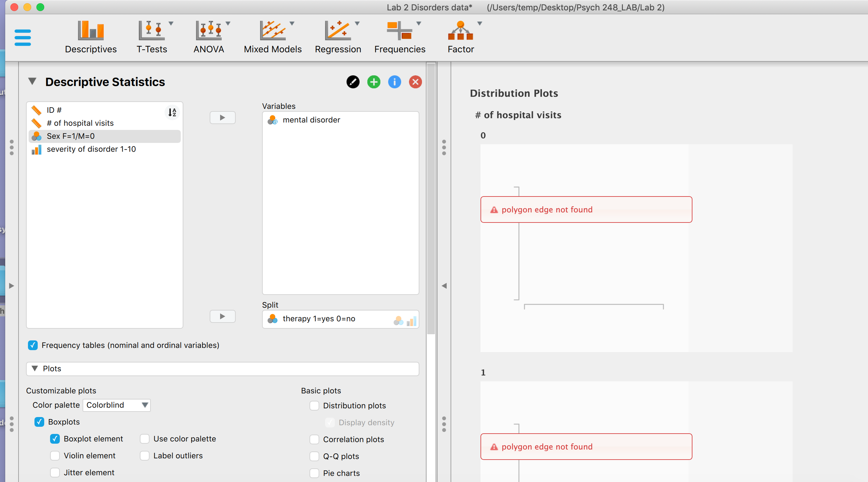Click the left arrow to show data panel

click(x=11, y=286)
